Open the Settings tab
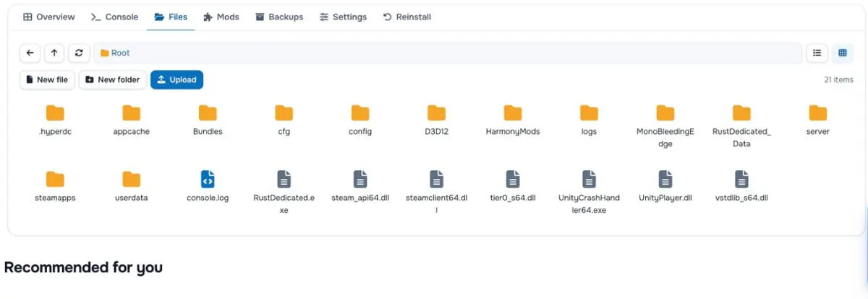Screen dimensions: 868x299 pos(344,17)
